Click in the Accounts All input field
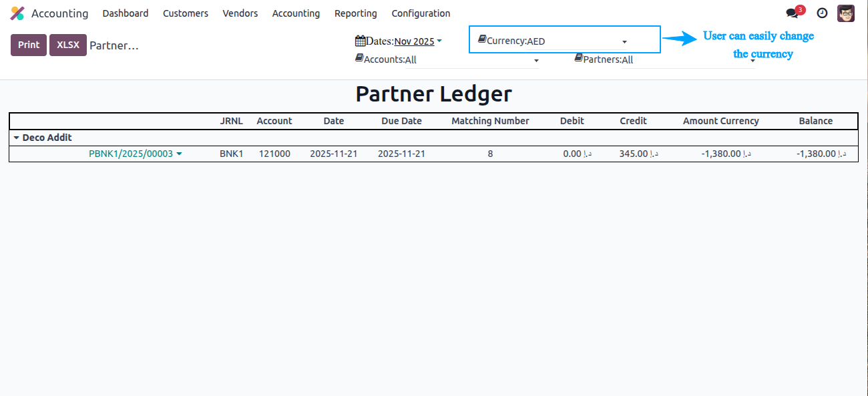This screenshot has width=868, height=396. 472,60
